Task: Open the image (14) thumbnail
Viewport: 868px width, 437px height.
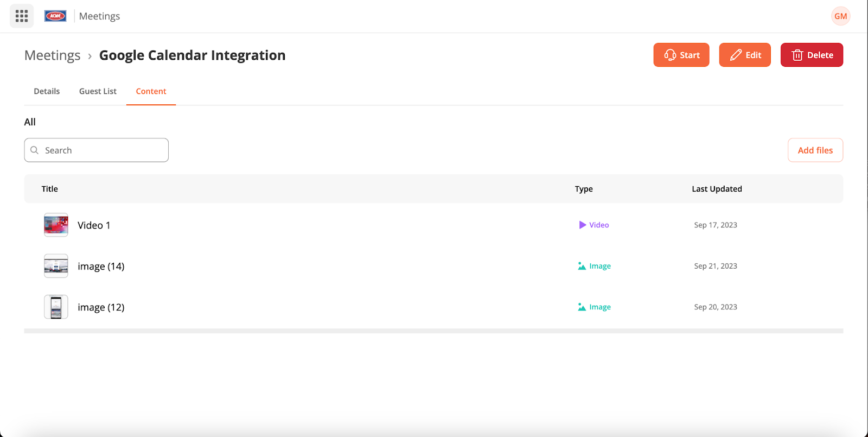Action: (56, 266)
